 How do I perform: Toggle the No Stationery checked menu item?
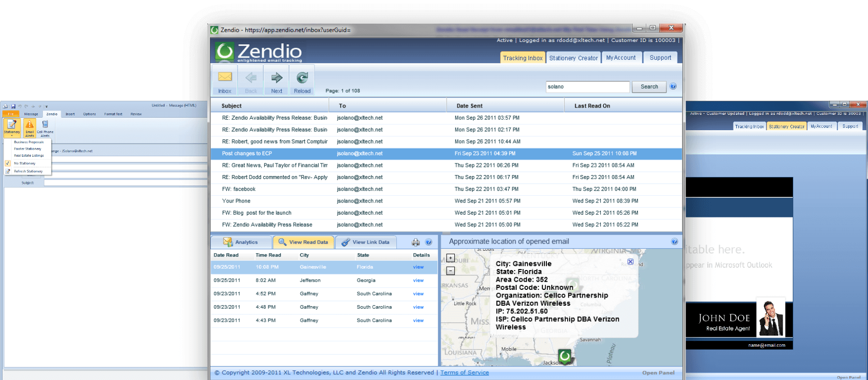pos(28,163)
